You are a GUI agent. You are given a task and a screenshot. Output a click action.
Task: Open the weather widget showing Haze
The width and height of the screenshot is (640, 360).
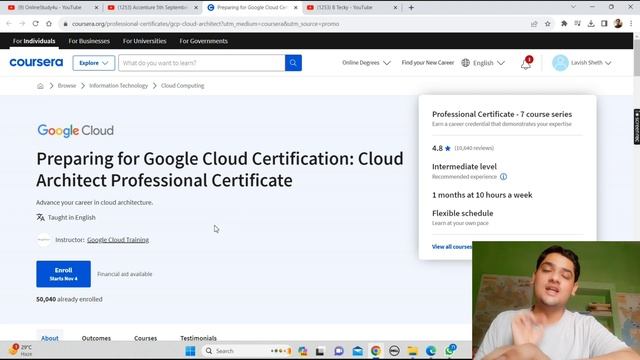(x=20, y=350)
